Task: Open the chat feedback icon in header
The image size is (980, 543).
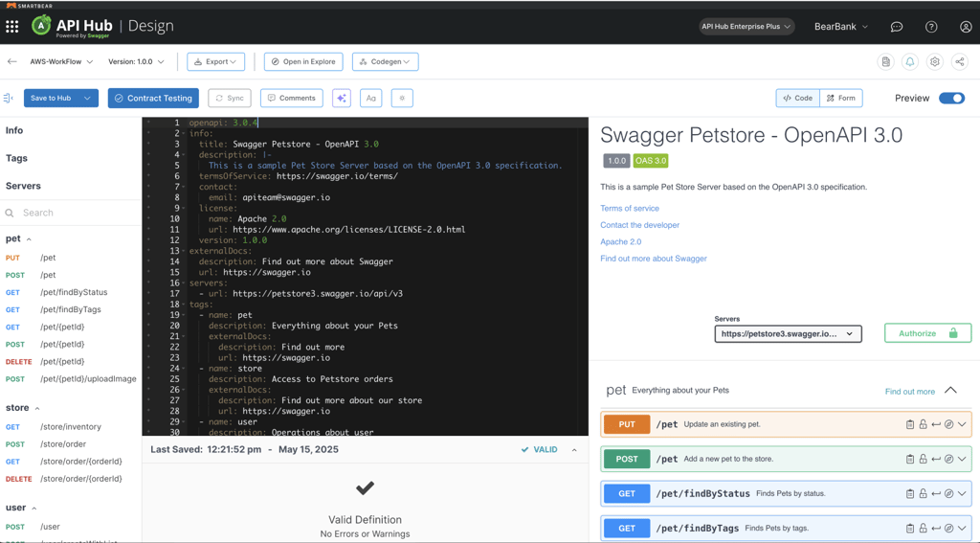Action: [x=896, y=27]
